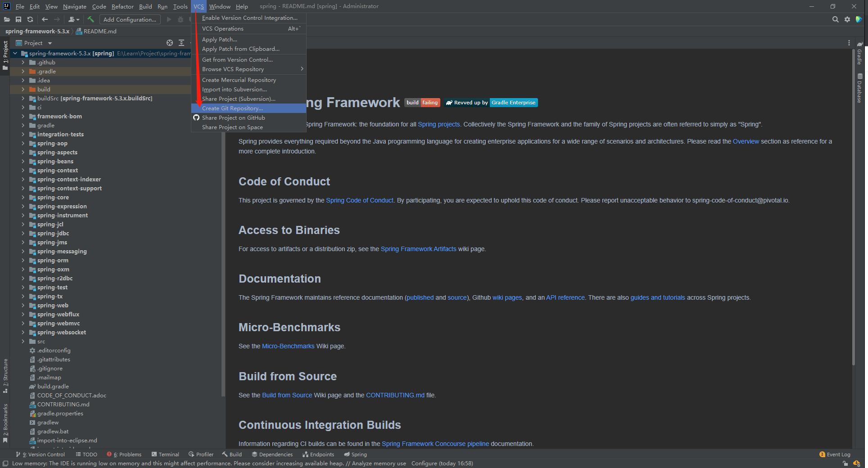Expand the spring-core module
The width and height of the screenshot is (868, 468).
click(x=23, y=197)
